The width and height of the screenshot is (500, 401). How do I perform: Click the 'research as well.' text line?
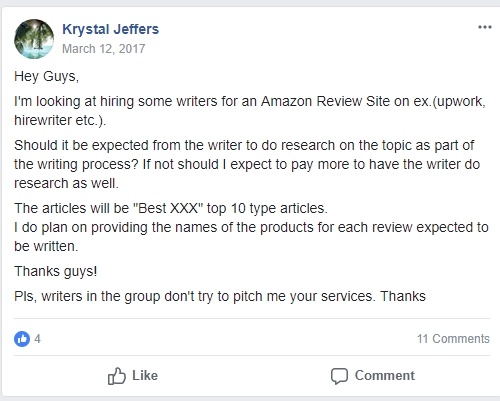[x=66, y=183]
